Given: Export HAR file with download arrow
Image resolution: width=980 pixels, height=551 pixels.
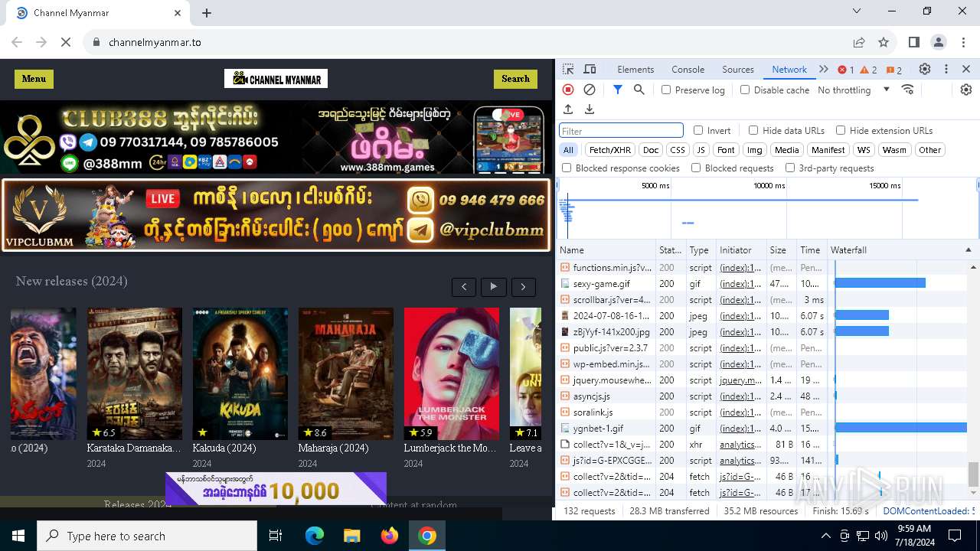Looking at the screenshot, I should click(590, 109).
